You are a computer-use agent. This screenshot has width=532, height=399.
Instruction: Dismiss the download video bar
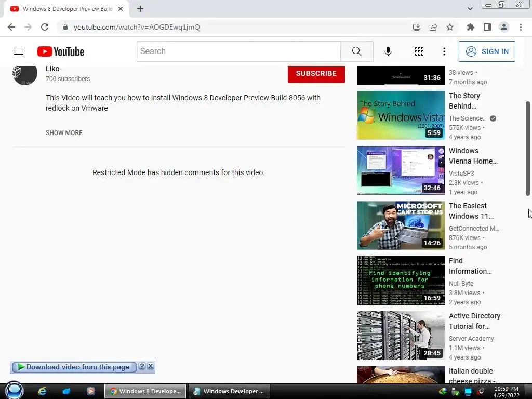tap(150, 366)
